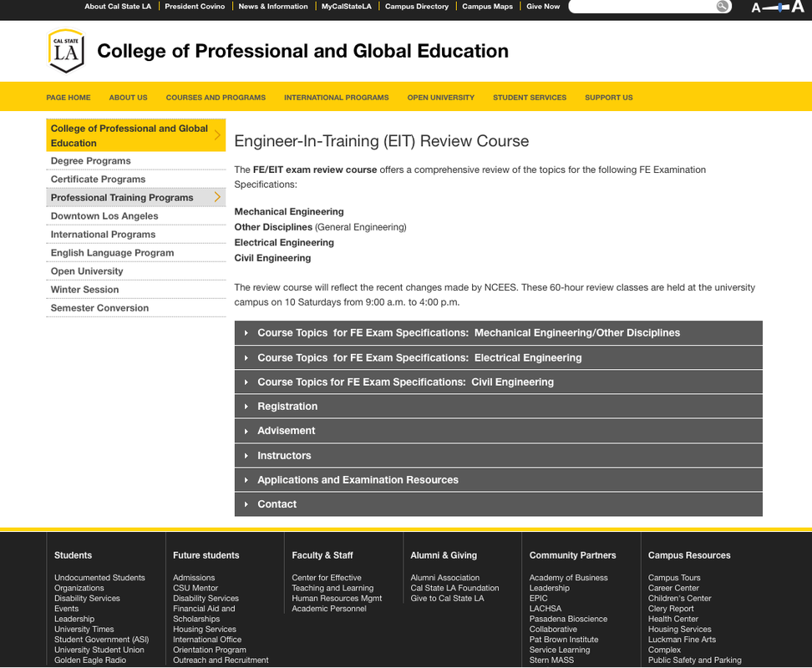Click the Give Now button
The width and height of the screenshot is (812, 668).
542,7
